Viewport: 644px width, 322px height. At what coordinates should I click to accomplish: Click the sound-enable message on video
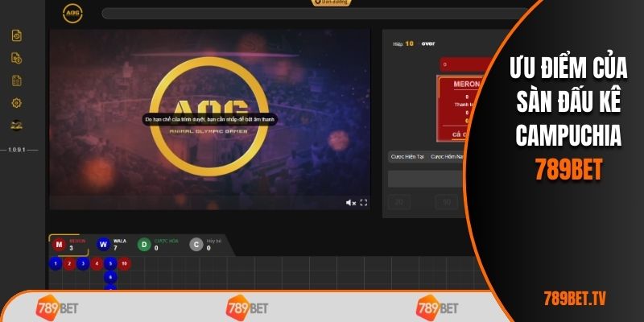(x=210, y=120)
